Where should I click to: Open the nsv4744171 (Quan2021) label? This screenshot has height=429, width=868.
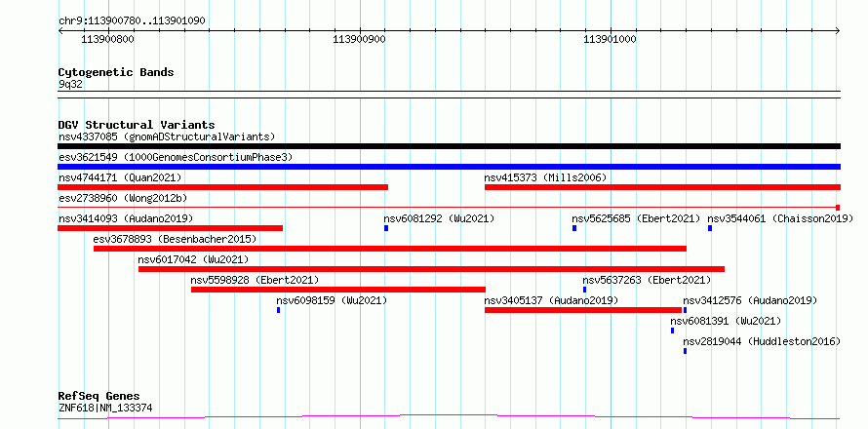[120, 177]
